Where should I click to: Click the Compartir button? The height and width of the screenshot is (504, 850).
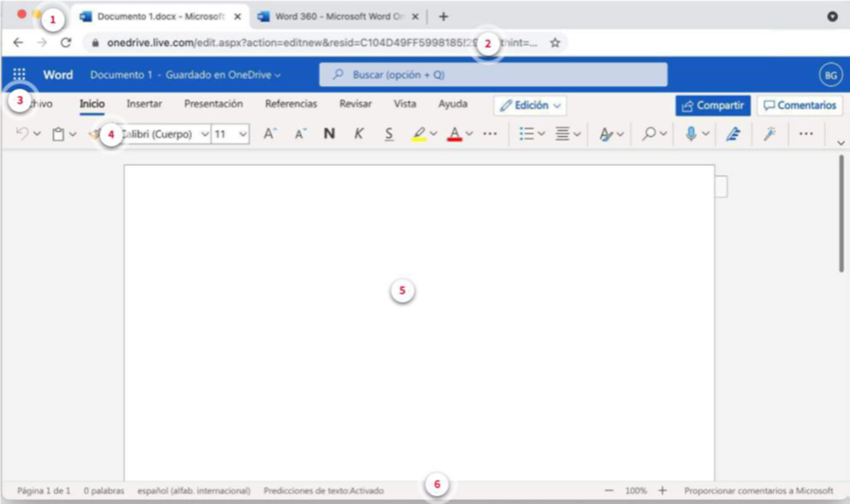[712, 105]
